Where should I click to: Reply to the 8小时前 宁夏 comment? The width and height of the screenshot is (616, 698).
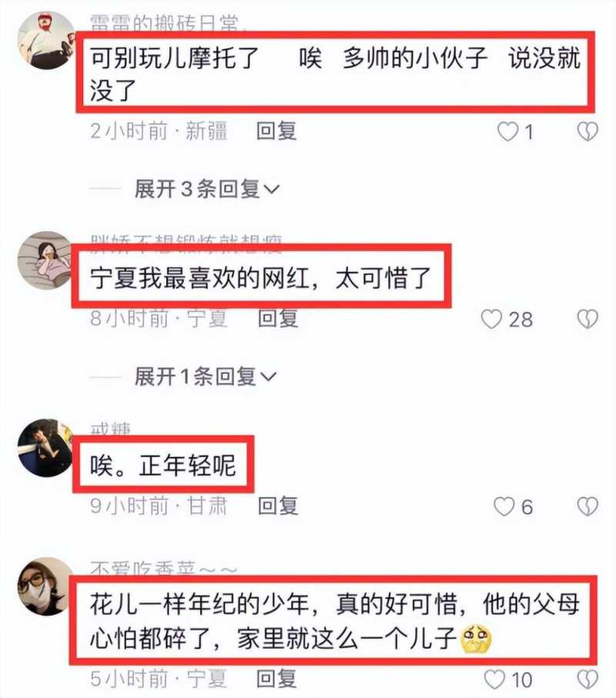[278, 319]
